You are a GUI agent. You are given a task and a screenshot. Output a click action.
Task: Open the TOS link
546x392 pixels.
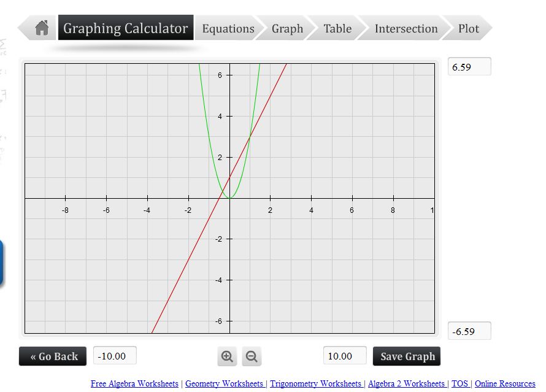pyautogui.click(x=461, y=383)
